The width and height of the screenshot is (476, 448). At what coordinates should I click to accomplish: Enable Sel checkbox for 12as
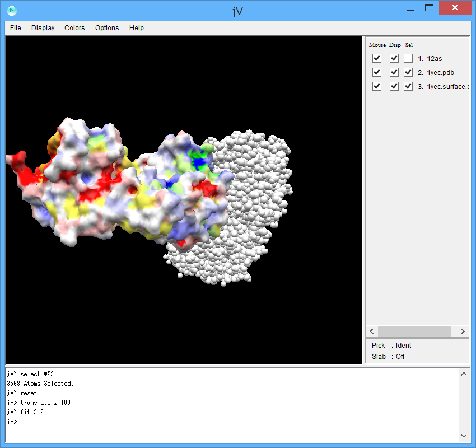click(408, 58)
